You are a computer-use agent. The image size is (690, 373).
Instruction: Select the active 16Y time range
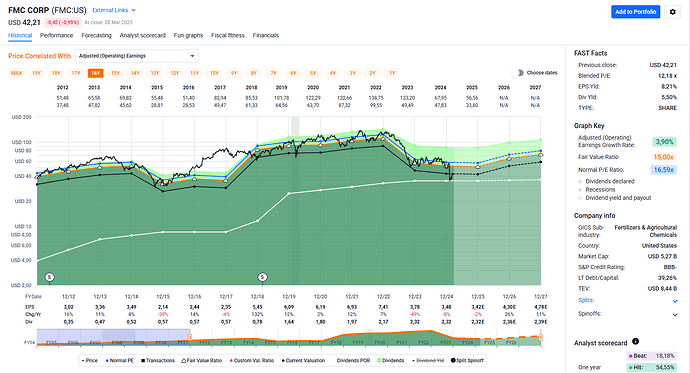(95, 73)
